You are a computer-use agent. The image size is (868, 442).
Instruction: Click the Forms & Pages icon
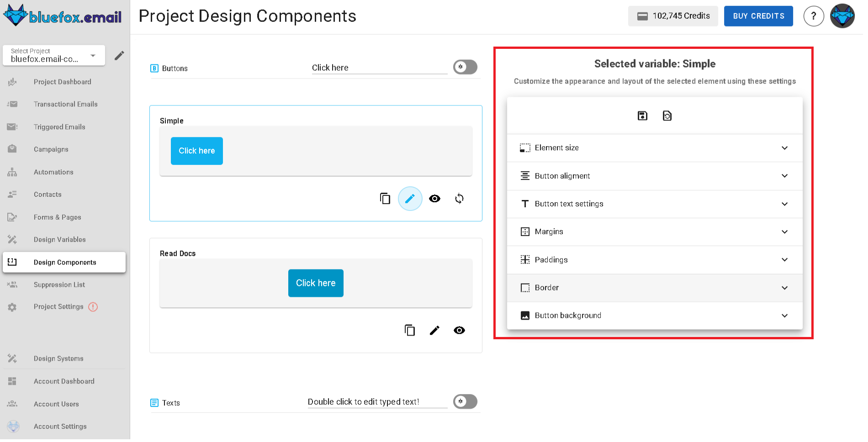(x=12, y=218)
